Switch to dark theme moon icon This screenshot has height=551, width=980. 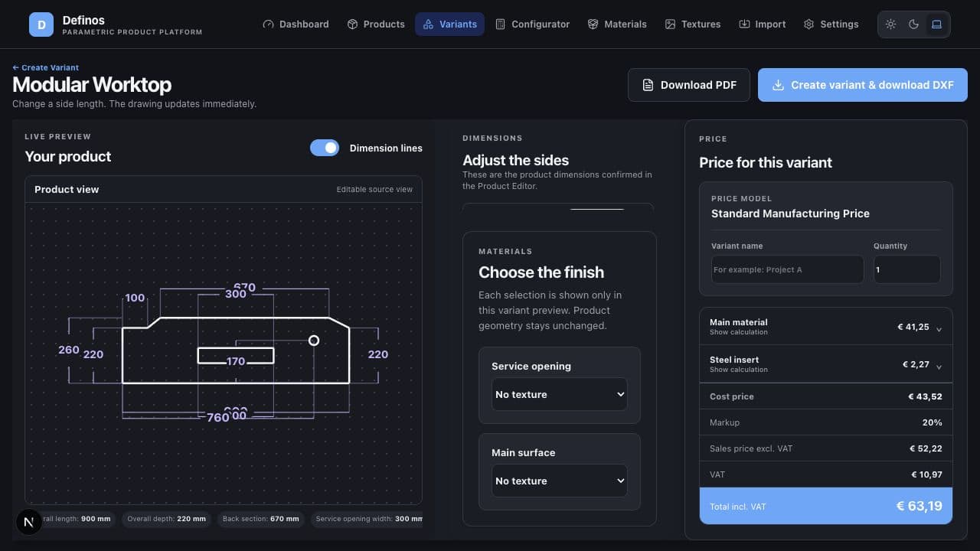click(913, 24)
